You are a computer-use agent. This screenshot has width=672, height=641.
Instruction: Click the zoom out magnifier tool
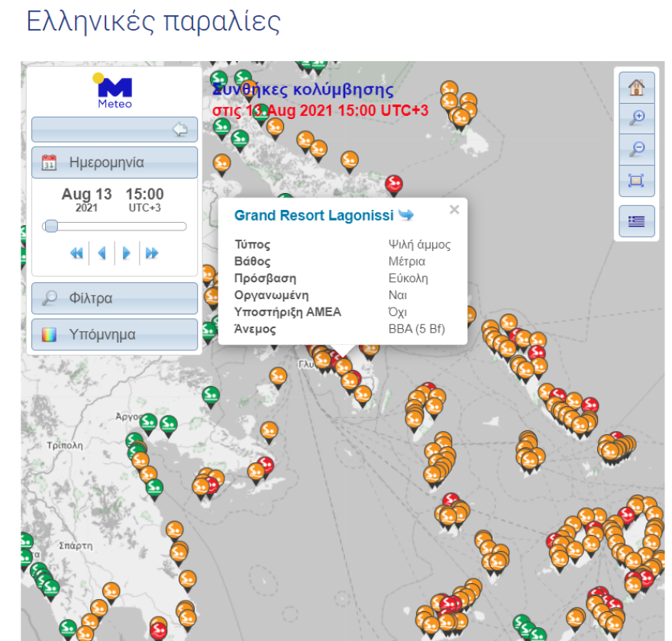(636, 147)
